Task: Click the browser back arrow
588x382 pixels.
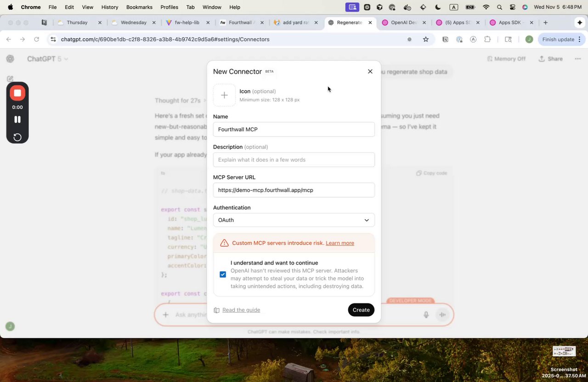Action: [x=9, y=39]
